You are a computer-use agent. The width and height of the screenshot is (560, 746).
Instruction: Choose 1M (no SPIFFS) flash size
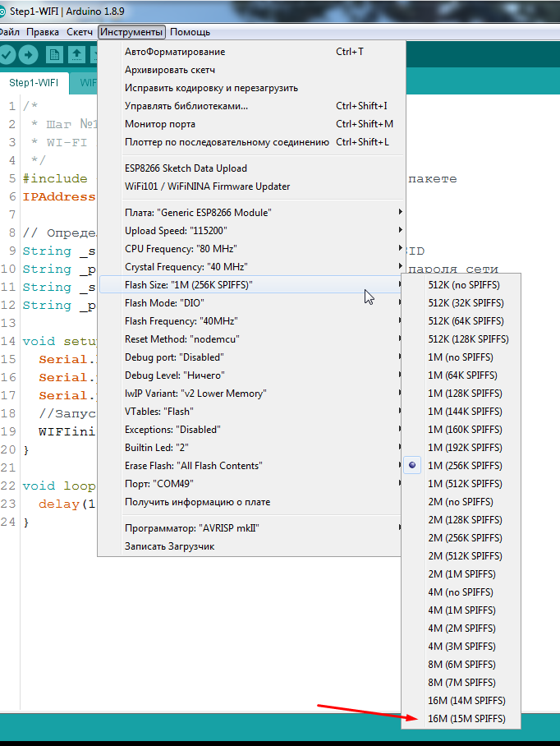[x=461, y=357]
